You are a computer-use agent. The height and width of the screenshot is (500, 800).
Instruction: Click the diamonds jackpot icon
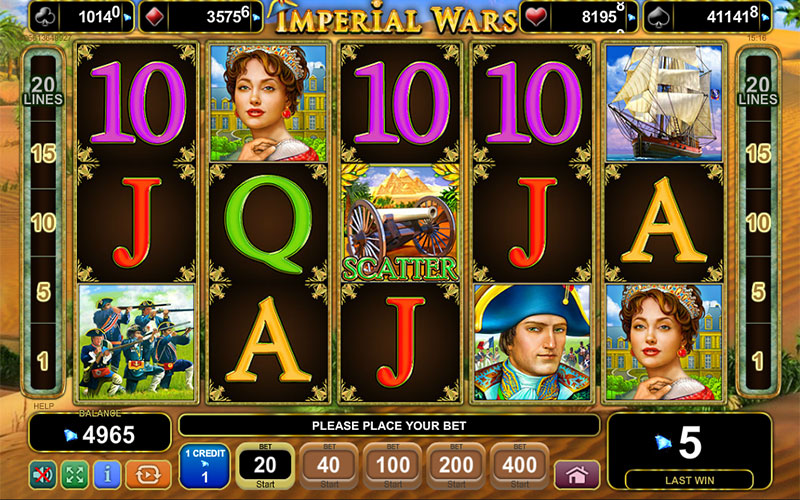click(155, 17)
